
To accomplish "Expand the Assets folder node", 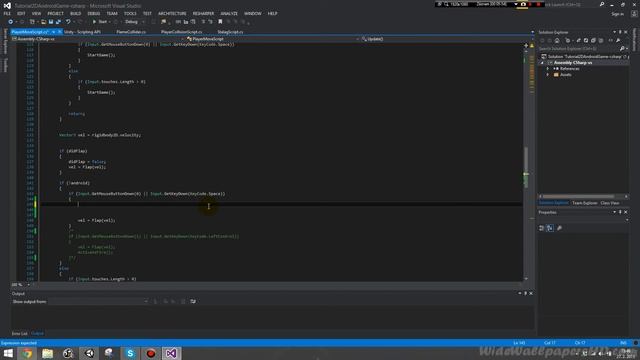I will click(x=548, y=75).
